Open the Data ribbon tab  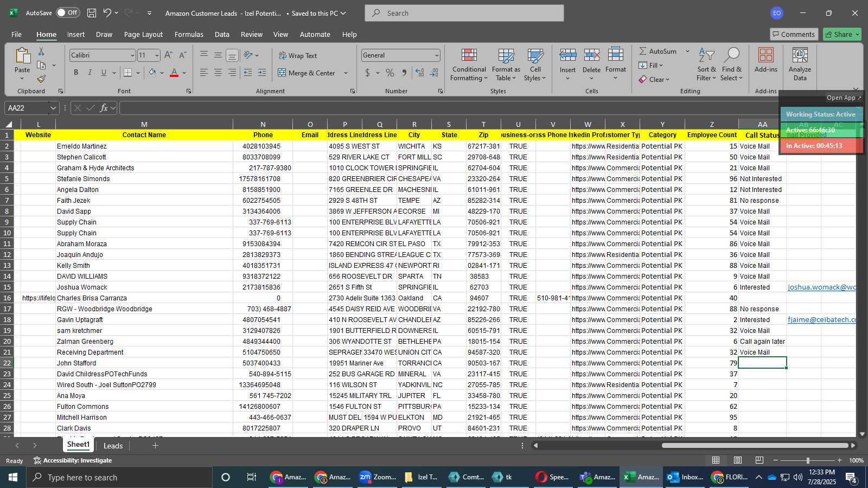222,34
